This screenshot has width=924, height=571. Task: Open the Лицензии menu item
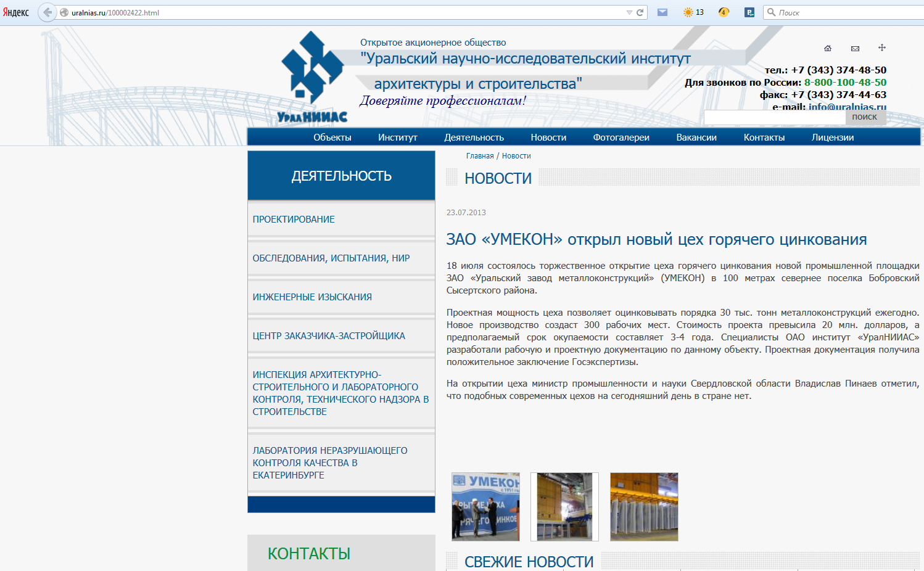(833, 138)
